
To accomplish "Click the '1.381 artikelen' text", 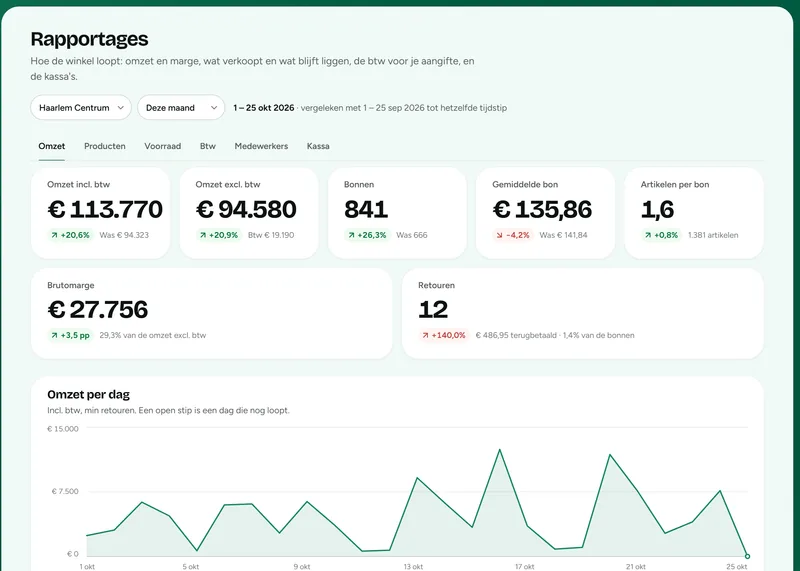I will coord(713,235).
